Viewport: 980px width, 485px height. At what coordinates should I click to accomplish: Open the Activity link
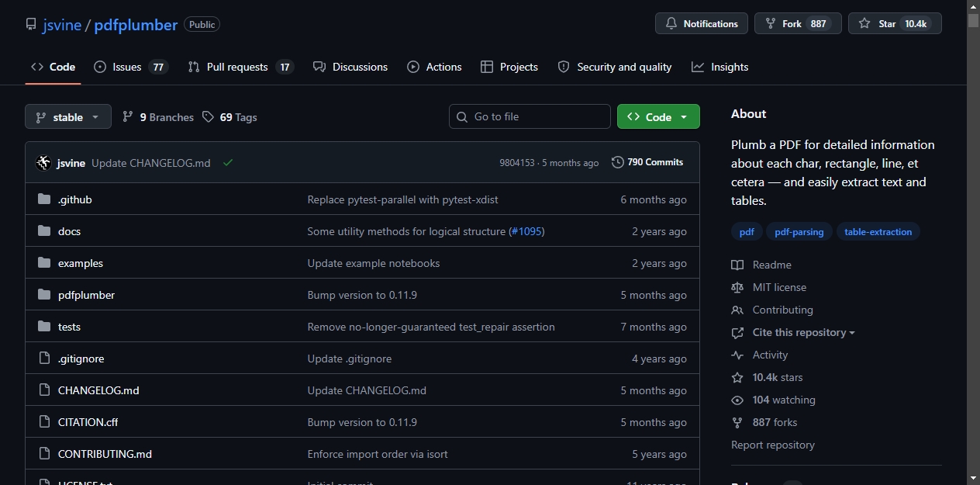[760, 355]
